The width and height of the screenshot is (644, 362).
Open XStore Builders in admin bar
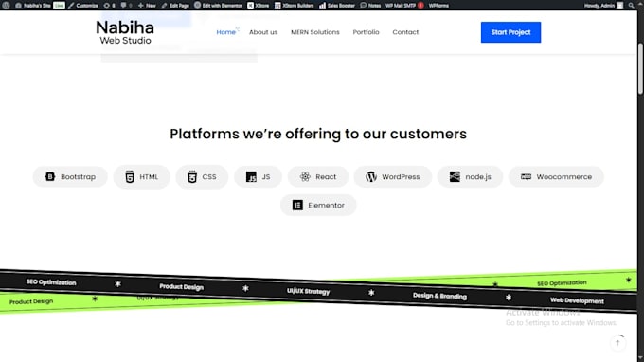(295, 6)
